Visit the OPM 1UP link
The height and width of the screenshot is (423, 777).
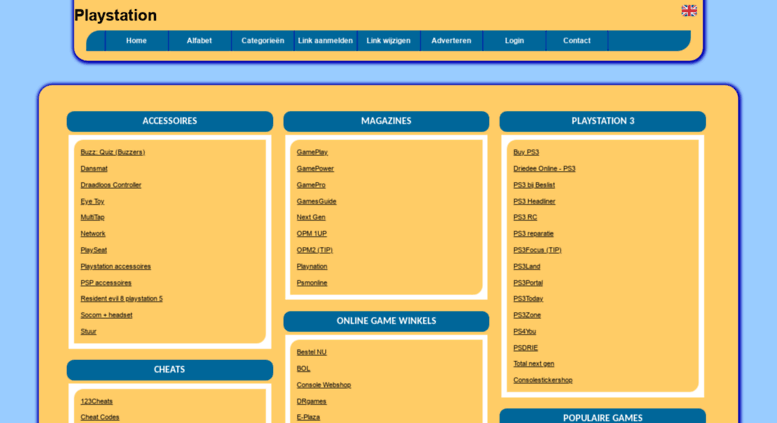pyautogui.click(x=311, y=233)
